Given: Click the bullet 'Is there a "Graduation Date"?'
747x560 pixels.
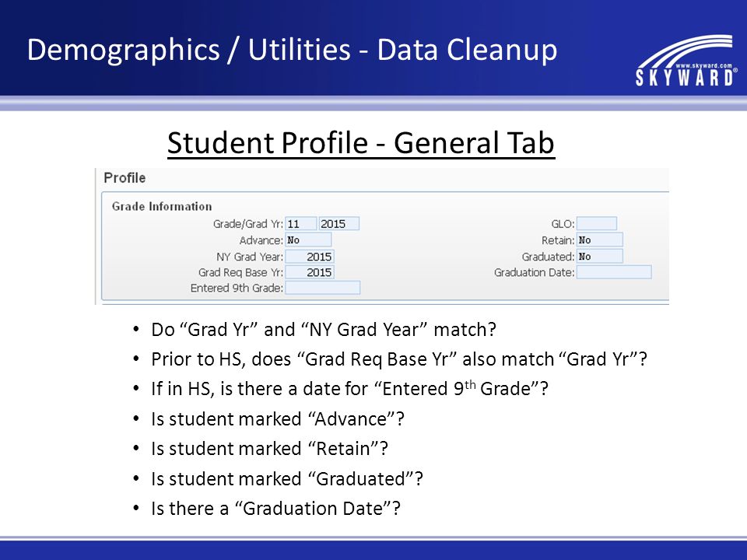Looking at the screenshot, I should click(275, 509).
